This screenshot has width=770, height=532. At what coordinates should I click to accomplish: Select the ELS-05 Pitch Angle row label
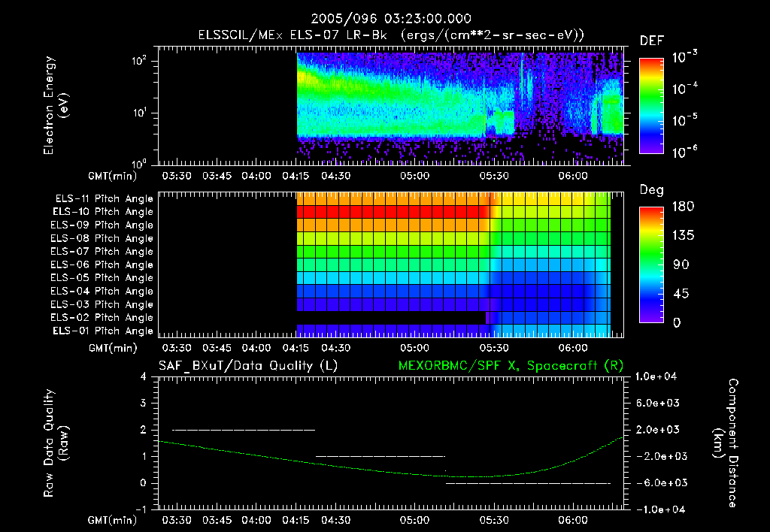click(x=102, y=278)
